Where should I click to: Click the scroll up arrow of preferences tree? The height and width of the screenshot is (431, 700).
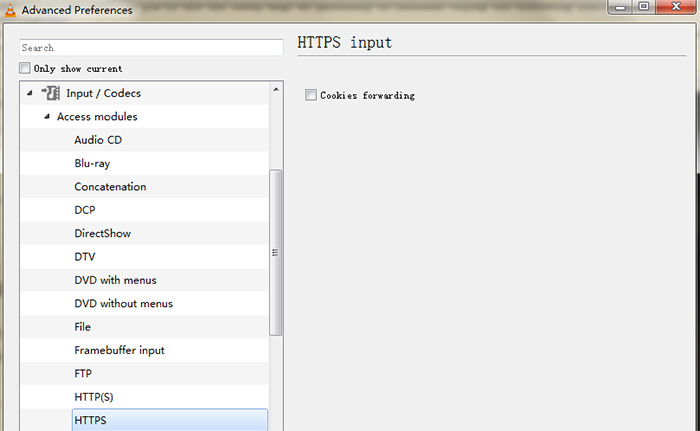point(276,89)
